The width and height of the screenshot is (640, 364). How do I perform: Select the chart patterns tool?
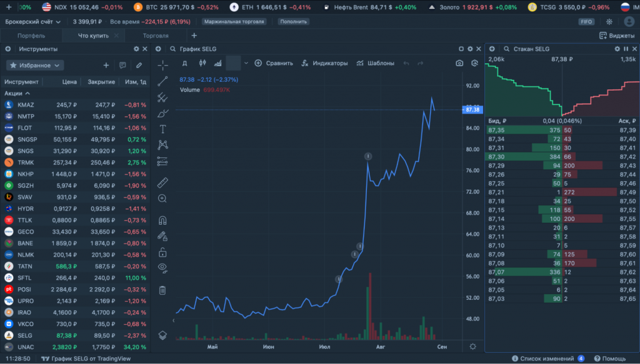[162, 145]
